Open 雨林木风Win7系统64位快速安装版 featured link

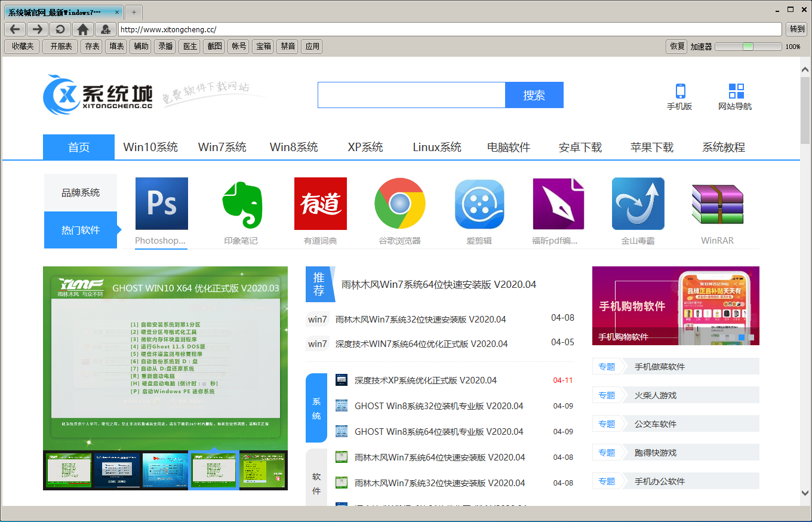(x=439, y=284)
